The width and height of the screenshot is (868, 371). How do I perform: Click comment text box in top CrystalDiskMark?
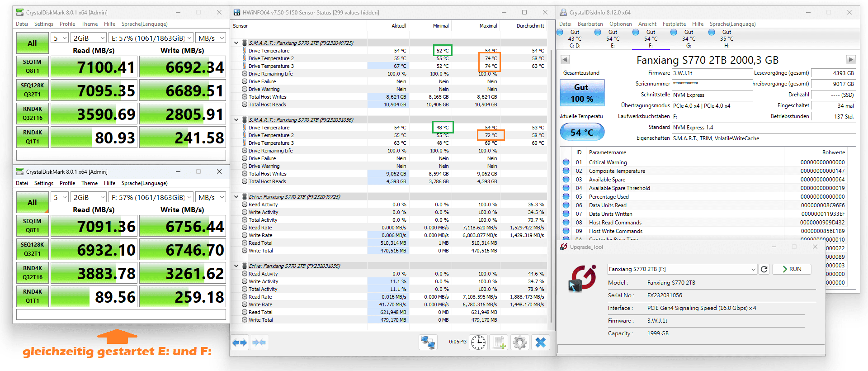tap(121, 155)
